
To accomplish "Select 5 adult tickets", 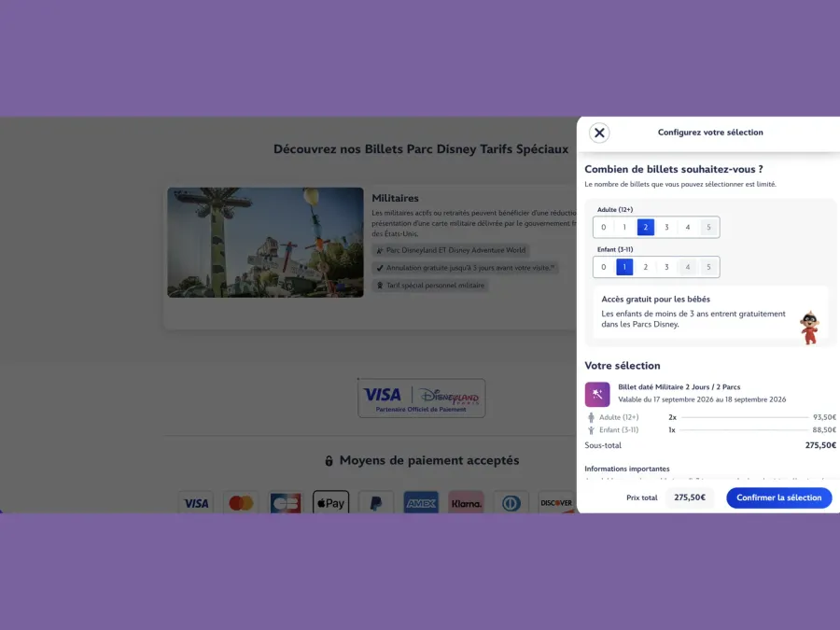I will 708,227.
